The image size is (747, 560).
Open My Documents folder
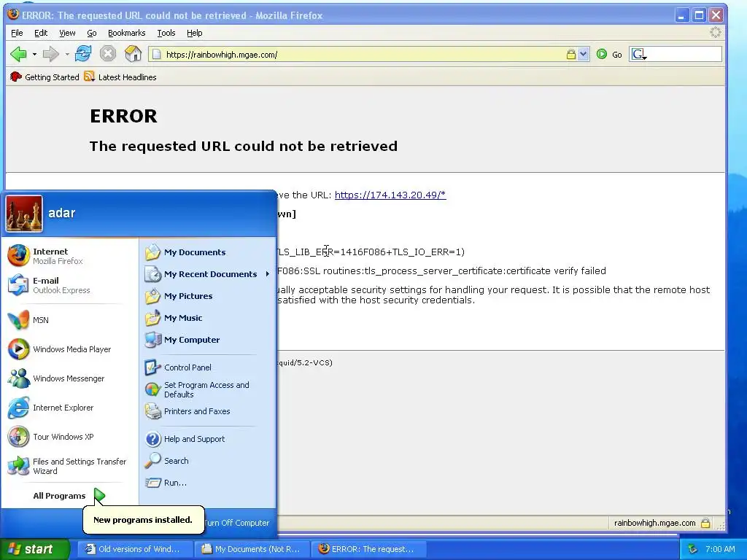208,252
